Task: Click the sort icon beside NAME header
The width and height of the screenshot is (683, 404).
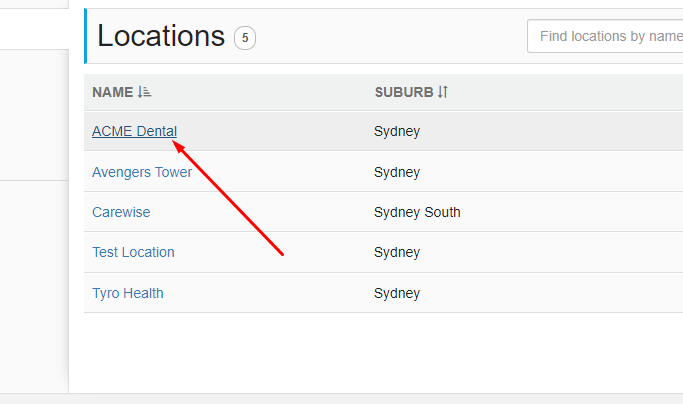Action: pos(144,92)
